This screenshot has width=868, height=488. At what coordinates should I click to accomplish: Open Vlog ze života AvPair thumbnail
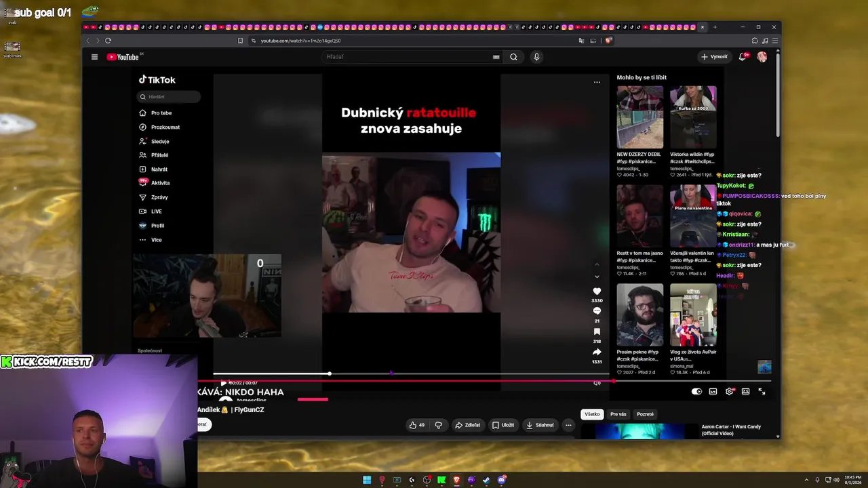[x=693, y=315]
